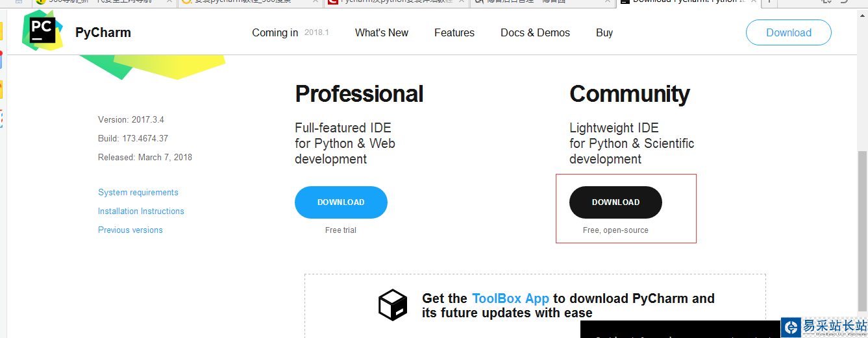Viewport: 868px width, 338px height.
Task: Download the Professional edition
Action: point(341,202)
